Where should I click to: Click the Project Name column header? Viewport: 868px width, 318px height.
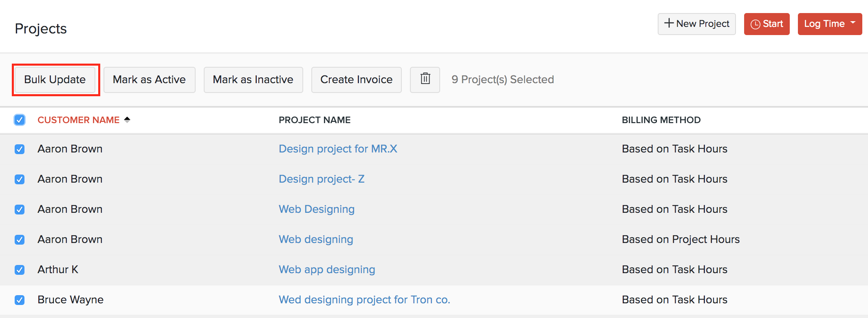[x=314, y=120]
